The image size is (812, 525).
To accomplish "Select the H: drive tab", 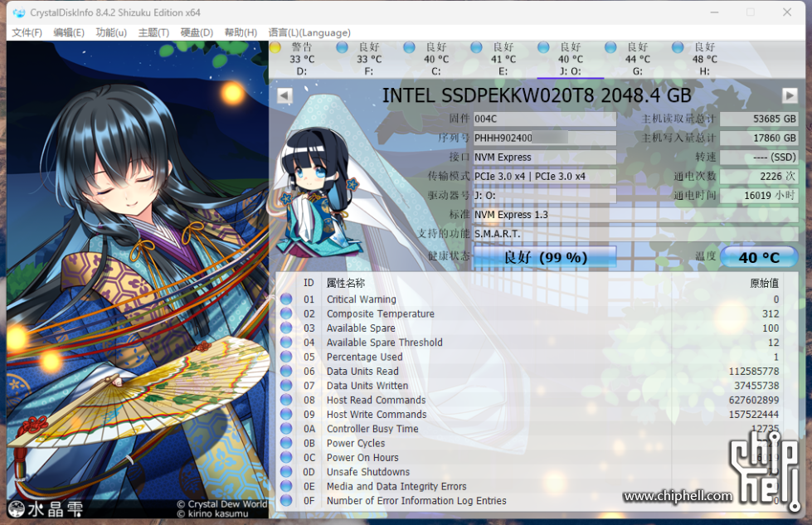I will tap(705, 59).
